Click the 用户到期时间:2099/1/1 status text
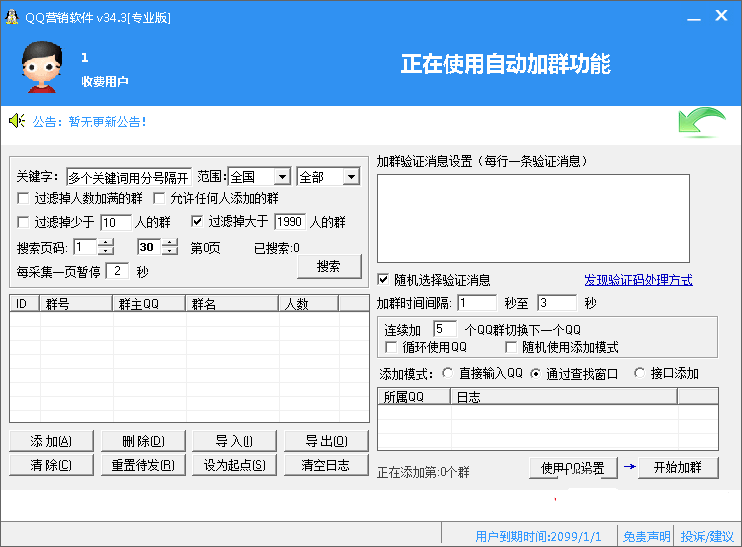742x547 pixels. click(538, 536)
